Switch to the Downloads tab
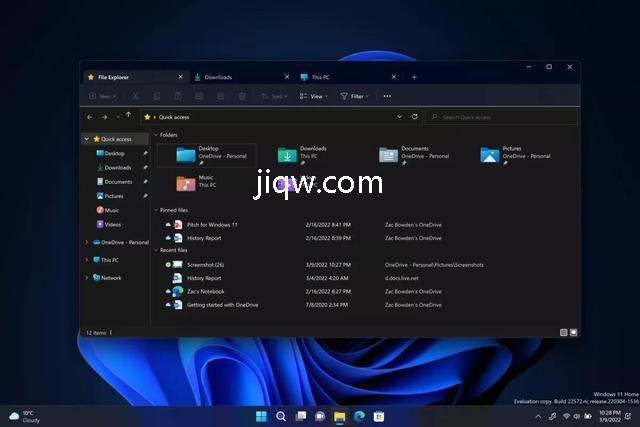This screenshot has width=640, height=427. [218, 77]
